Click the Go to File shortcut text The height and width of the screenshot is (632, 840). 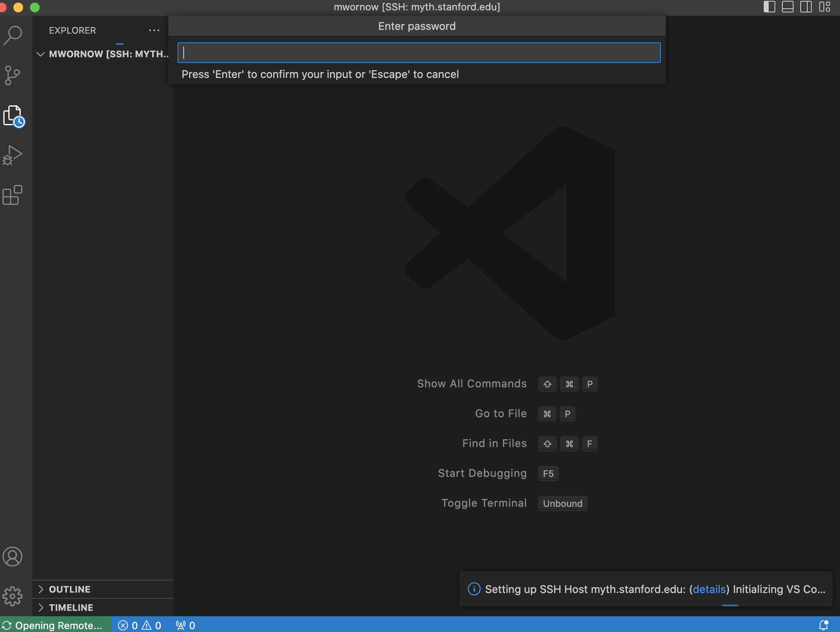click(501, 413)
